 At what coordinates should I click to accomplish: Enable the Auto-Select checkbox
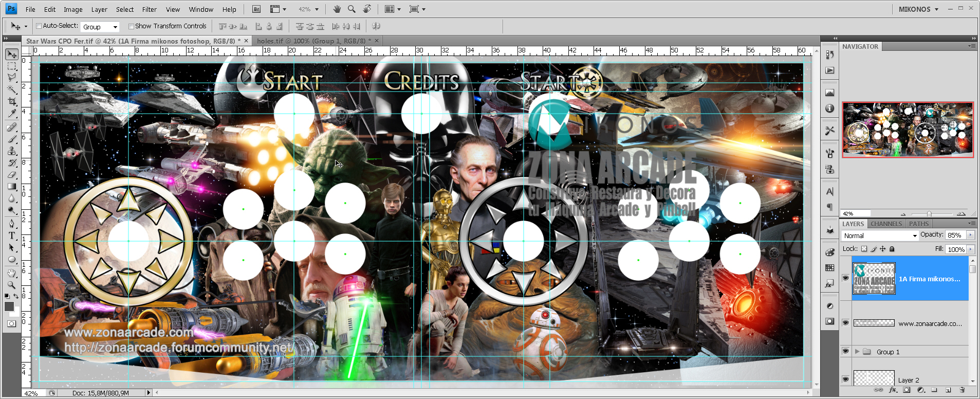[39, 26]
